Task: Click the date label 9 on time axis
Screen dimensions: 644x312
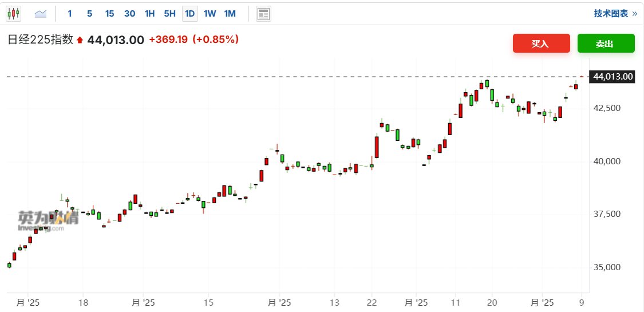Action: coord(581,303)
